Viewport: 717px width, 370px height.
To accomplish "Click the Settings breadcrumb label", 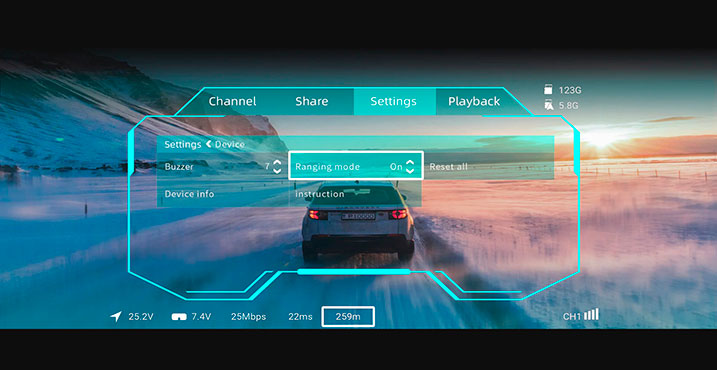I will [183, 145].
